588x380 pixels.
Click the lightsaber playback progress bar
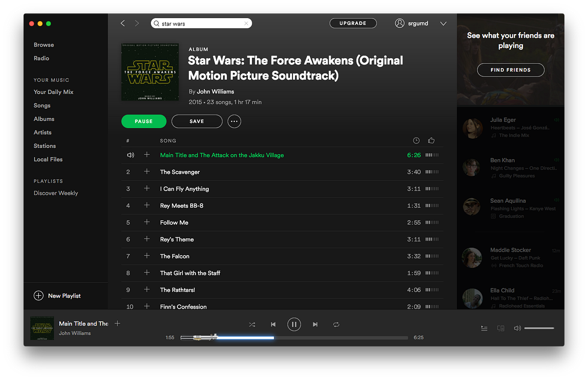(294, 337)
